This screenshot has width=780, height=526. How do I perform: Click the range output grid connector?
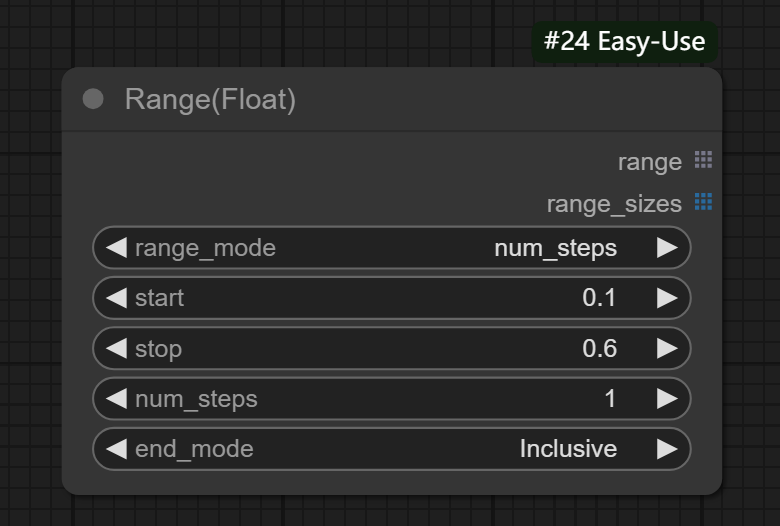tap(703, 160)
